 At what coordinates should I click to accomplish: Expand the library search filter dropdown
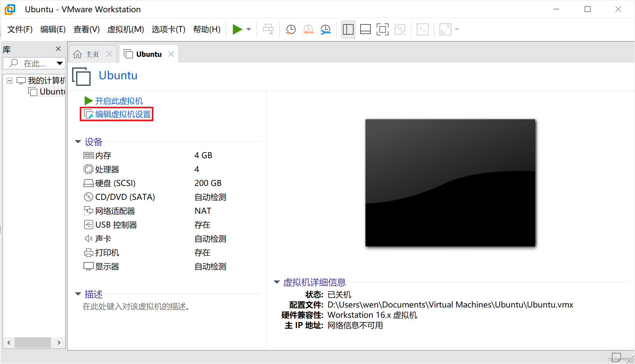click(x=60, y=63)
